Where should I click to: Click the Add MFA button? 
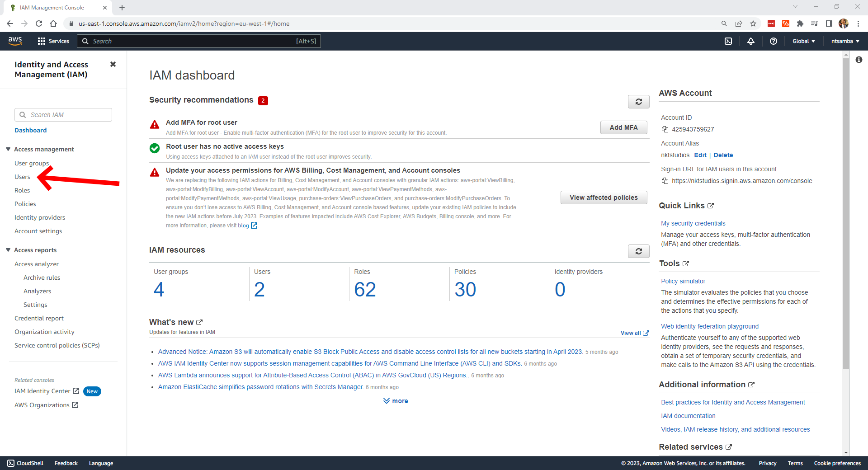[623, 127]
